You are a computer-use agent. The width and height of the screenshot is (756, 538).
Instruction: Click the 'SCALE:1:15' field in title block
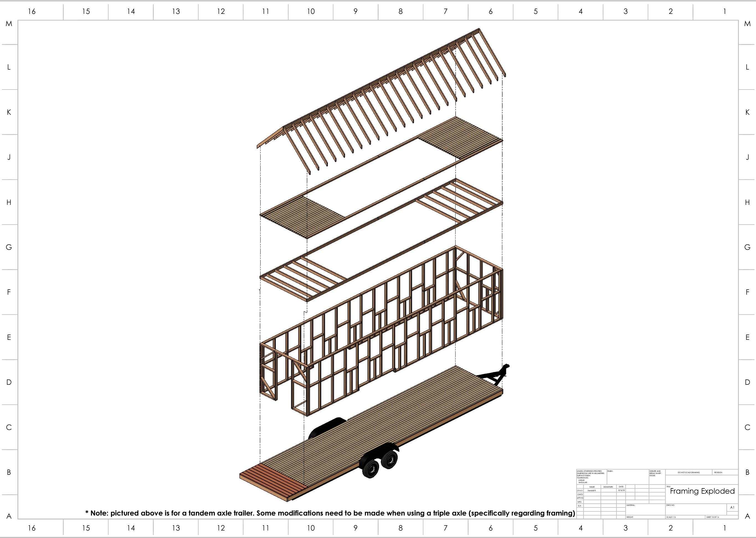(x=671, y=517)
